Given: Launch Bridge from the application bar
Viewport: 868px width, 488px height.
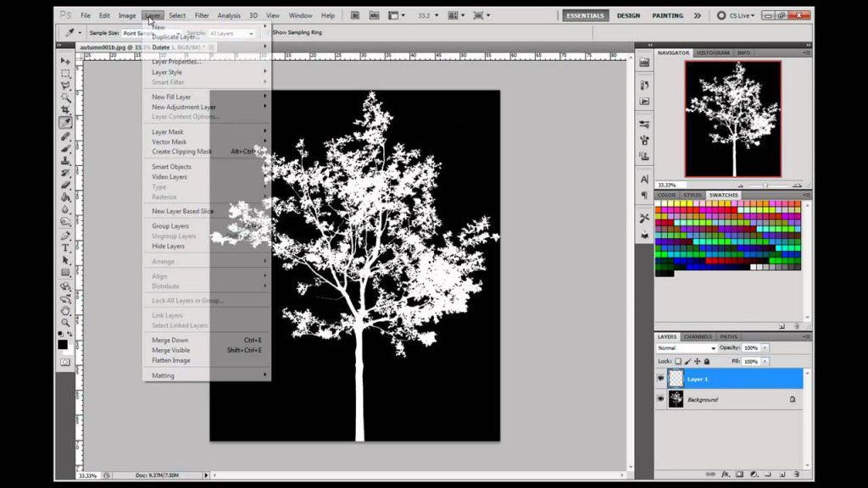Looking at the screenshot, I should point(355,15).
